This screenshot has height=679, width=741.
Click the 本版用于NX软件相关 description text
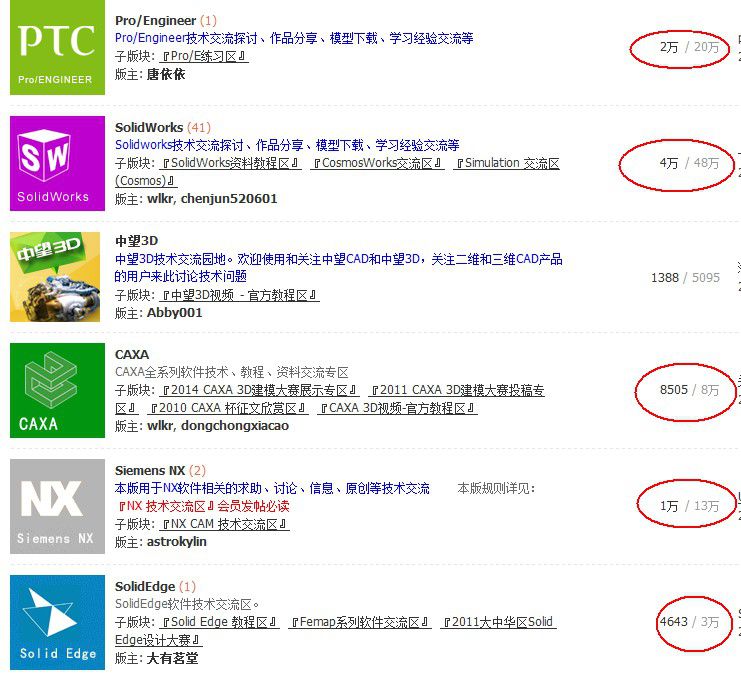point(272,488)
